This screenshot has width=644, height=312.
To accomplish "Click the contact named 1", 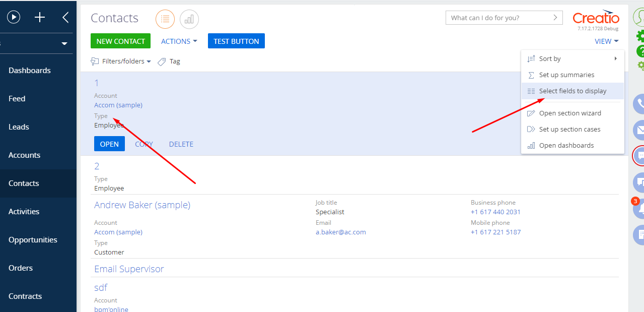I will pos(97,83).
